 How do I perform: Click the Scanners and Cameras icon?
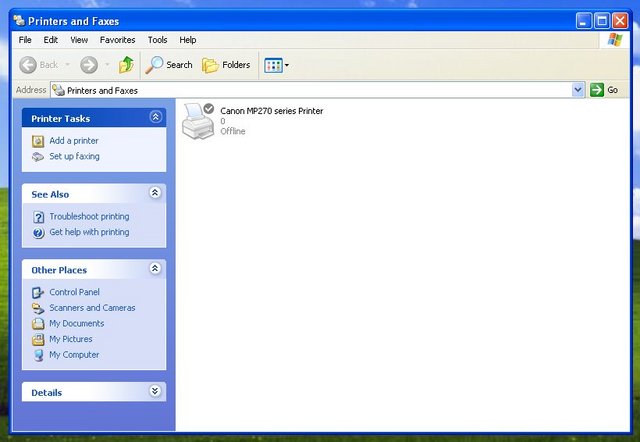click(38, 308)
